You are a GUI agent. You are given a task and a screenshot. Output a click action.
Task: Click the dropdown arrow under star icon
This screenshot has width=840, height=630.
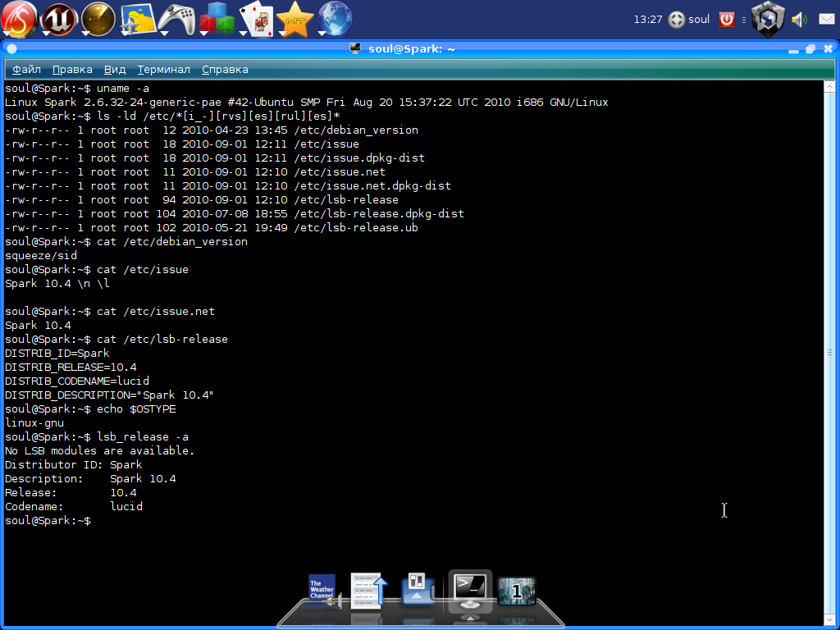[x=282, y=33]
